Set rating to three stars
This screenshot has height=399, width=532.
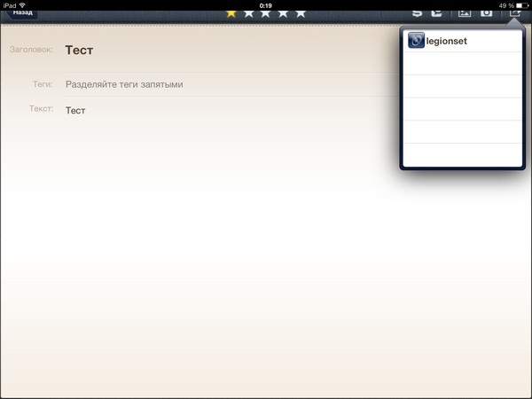coord(265,13)
